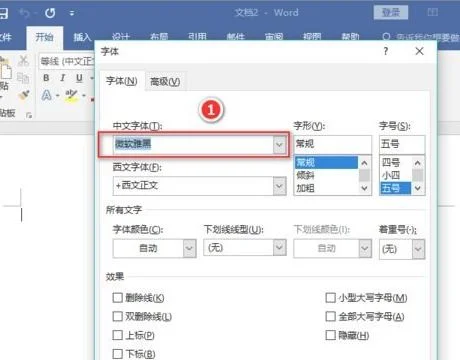
Task: Click the size list scroll-up arrow
Action: click(418, 163)
